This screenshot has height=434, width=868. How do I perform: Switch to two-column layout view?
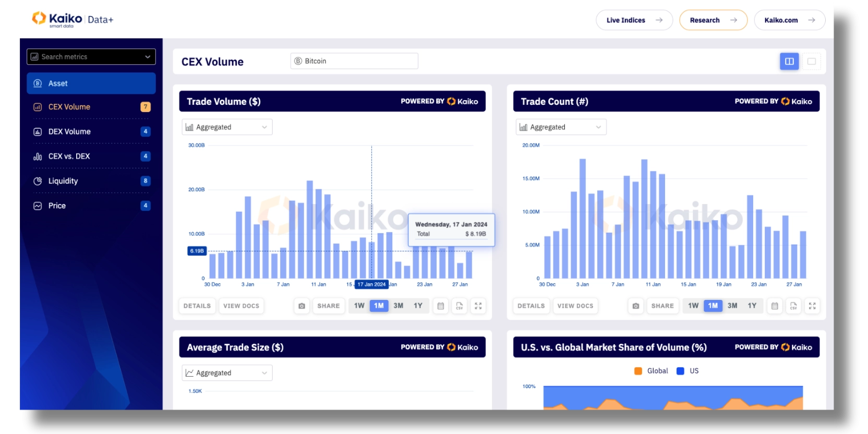[789, 62]
